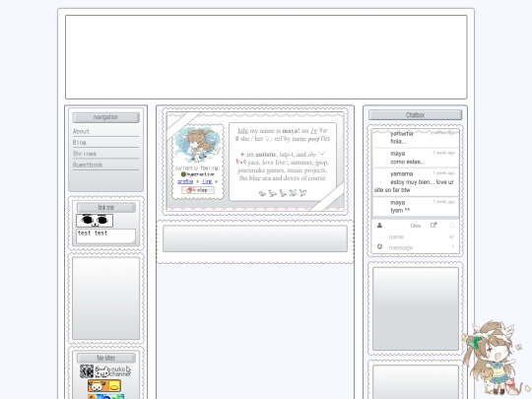Screen dimensions: 532x399
Task: Click the profile avatar girl with doves
Action: (198, 144)
